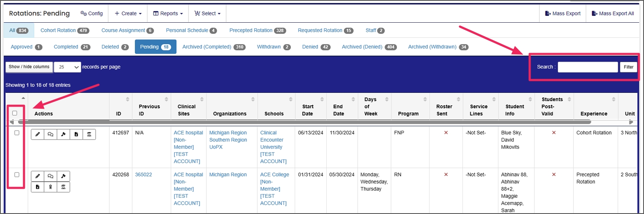644x214 pixels.
Task: Open the records per page dropdown
Action: point(68,67)
